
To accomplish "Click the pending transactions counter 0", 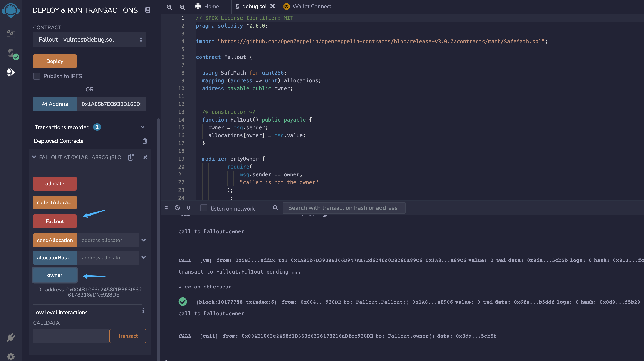I will pyautogui.click(x=188, y=208).
